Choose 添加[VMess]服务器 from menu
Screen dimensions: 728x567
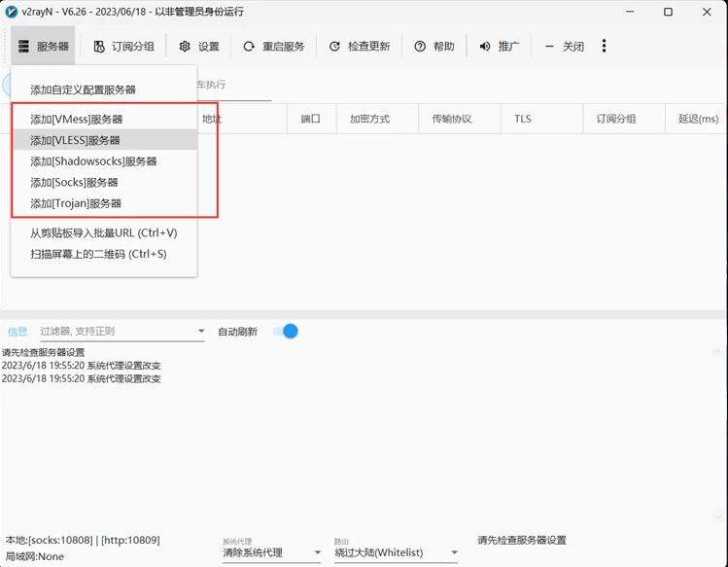pyautogui.click(x=104, y=120)
